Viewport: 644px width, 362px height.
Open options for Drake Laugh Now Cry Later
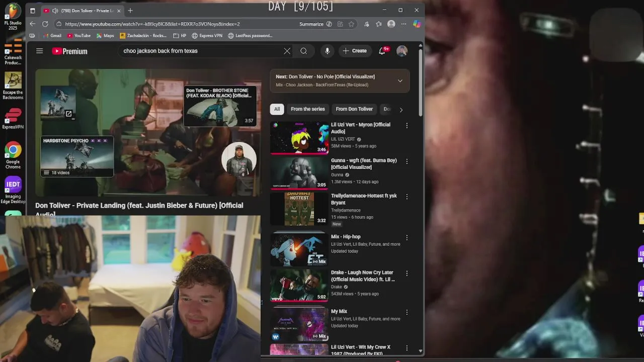point(407,273)
